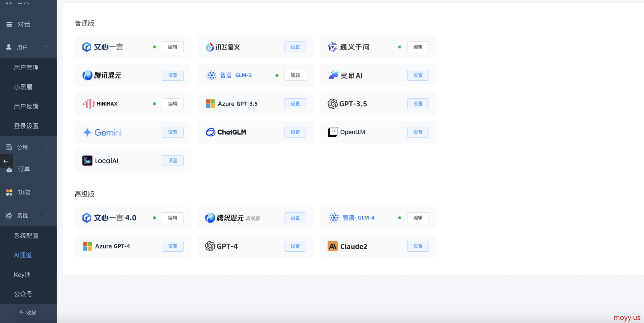Configure ChatGLM with 设置 button
Screen dimensions: 644x323
(x=295, y=132)
